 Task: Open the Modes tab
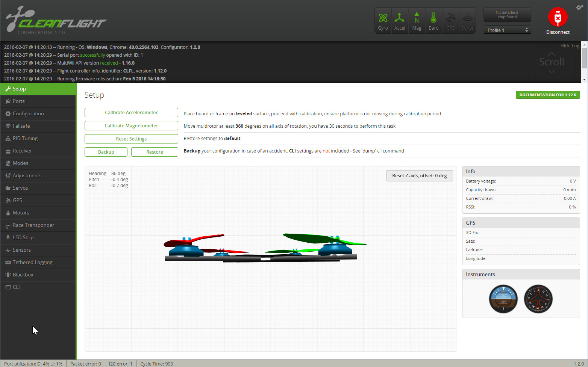[38, 163]
